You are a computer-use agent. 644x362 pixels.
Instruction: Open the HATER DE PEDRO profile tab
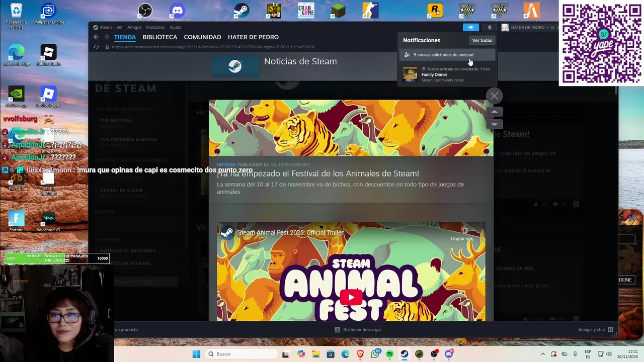(253, 37)
